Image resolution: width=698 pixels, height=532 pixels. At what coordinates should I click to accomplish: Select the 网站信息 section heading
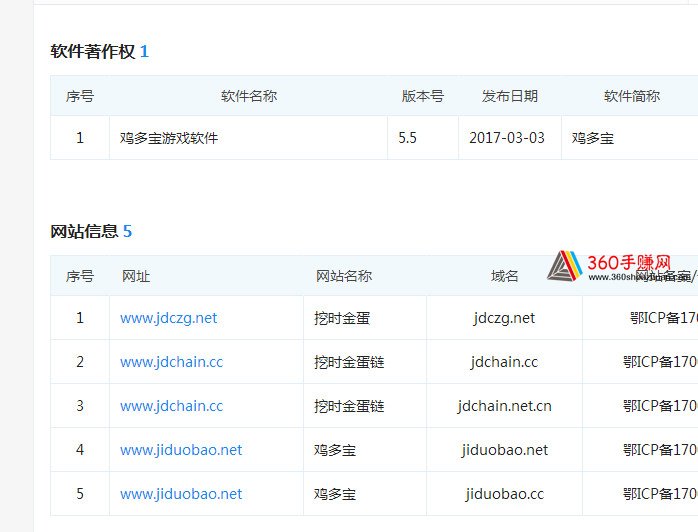pos(84,231)
